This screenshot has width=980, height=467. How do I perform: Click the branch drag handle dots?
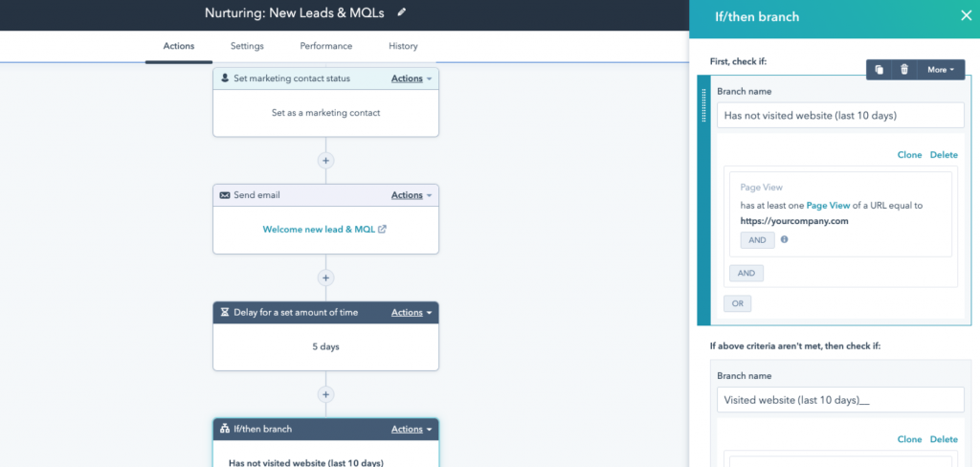click(704, 104)
